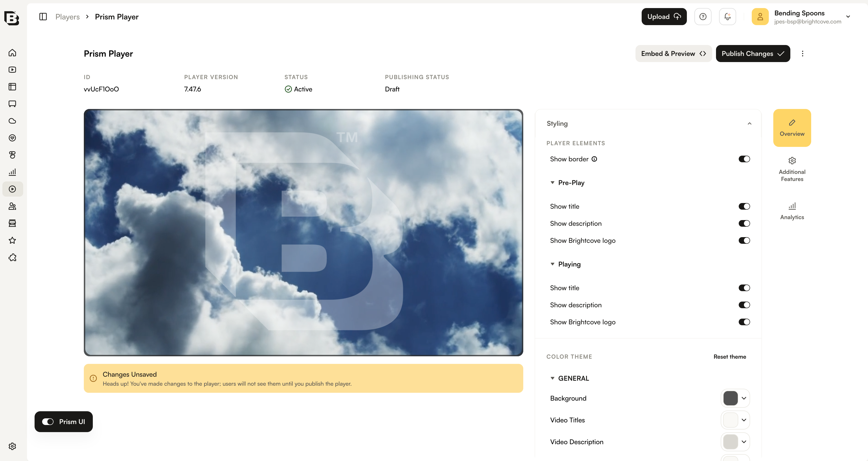
Task: Click Reset theme link
Action: [729, 357]
